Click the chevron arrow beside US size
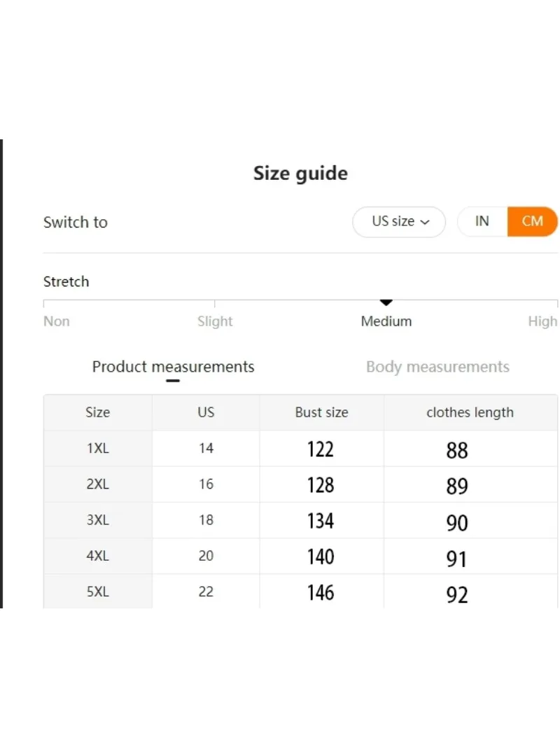This screenshot has height=747, width=560. pyautogui.click(x=425, y=222)
